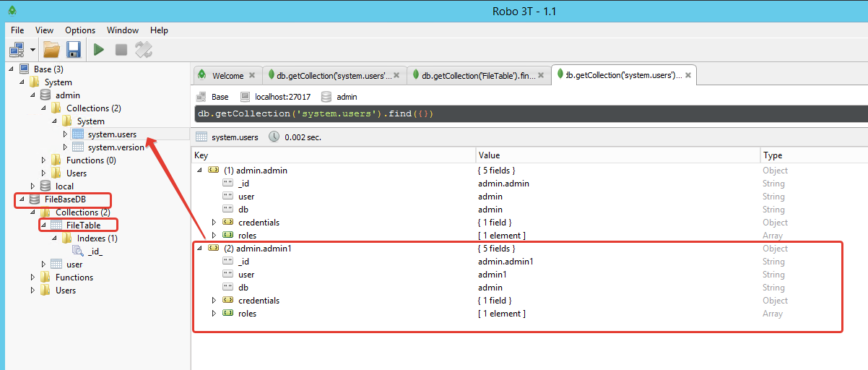
Task: Click the Base connection computer icon in tree
Action: [24, 69]
